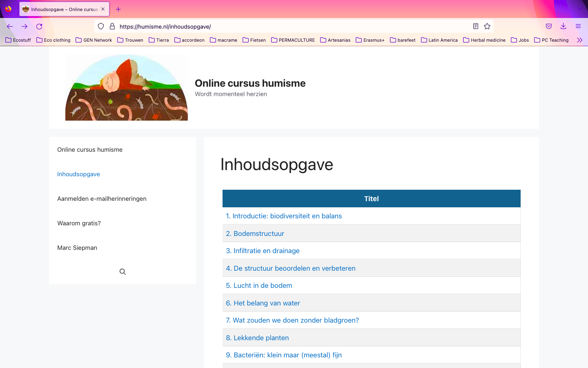Close the Inhoudsopgave tab
Screen dimensions: 588x368
(103, 9)
